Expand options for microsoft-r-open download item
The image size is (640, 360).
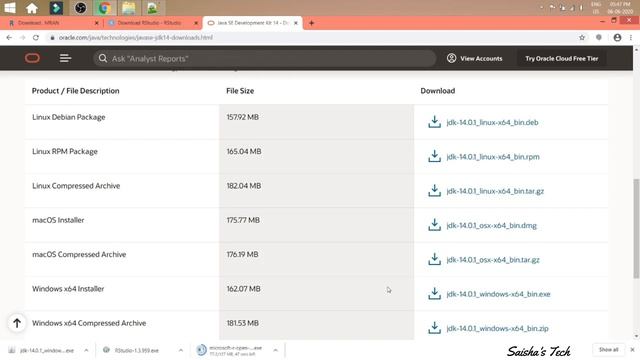(276, 350)
